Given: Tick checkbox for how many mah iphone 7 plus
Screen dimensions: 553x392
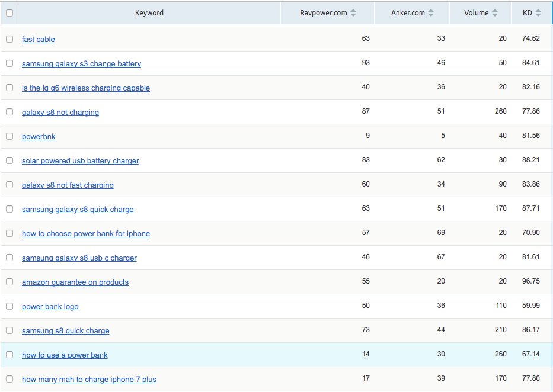Looking at the screenshot, I should (9, 380).
